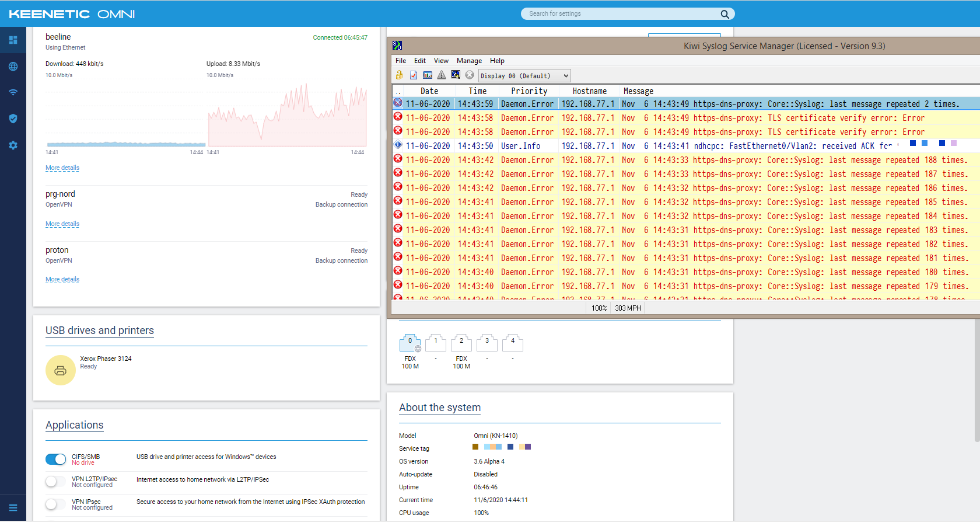The image size is (980, 522).
Task: Click the Kiwi Syslog lock toolbar icon
Action: (x=399, y=75)
